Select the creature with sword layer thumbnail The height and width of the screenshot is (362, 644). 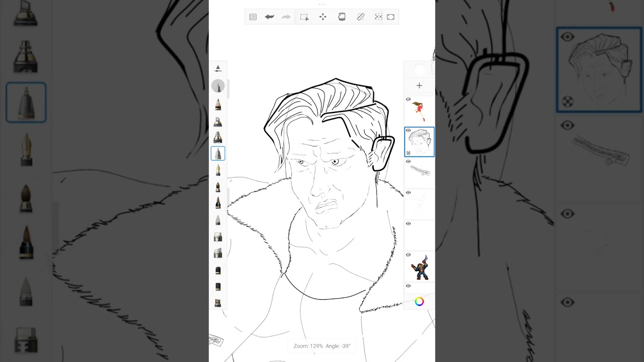(419, 266)
